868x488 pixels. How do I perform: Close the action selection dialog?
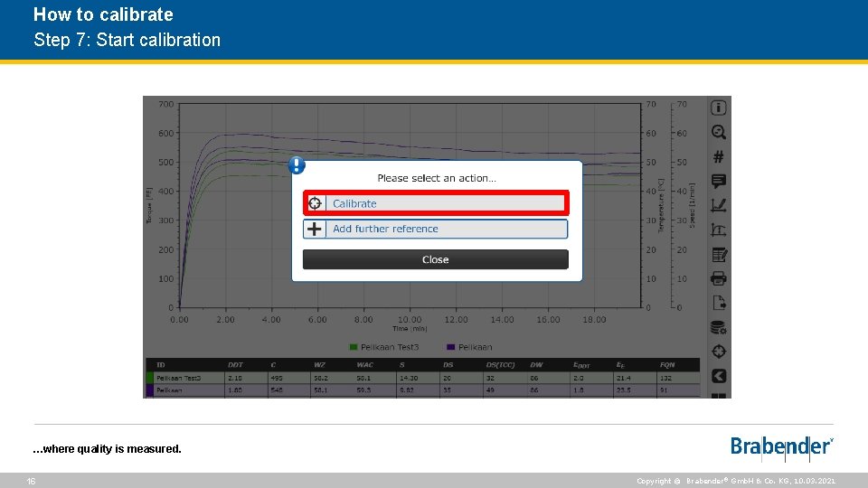point(436,259)
